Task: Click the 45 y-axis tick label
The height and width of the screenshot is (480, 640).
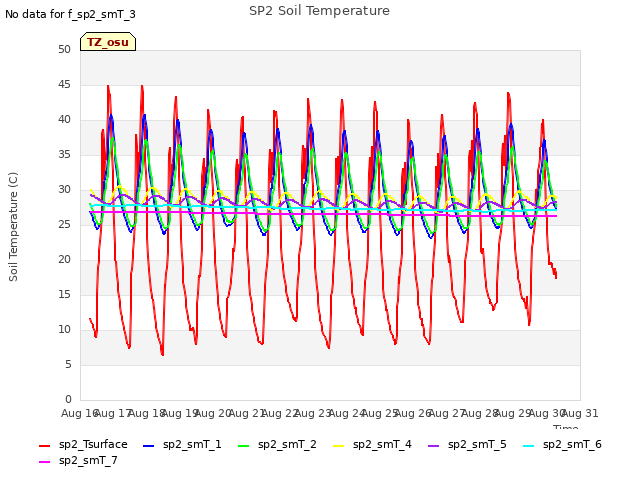Action: pyautogui.click(x=64, y=84)
